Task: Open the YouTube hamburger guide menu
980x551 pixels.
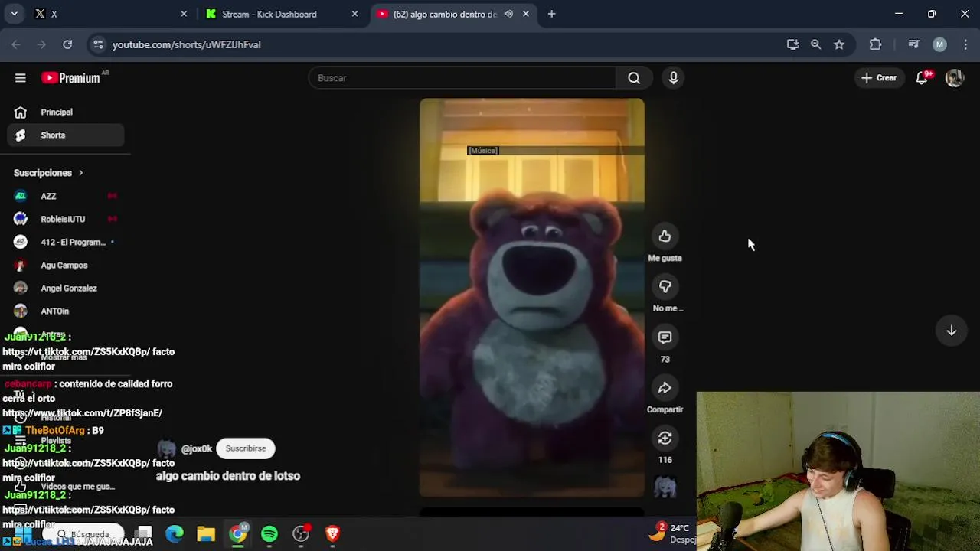Action: pyautogui.click(x=21, y=78)
